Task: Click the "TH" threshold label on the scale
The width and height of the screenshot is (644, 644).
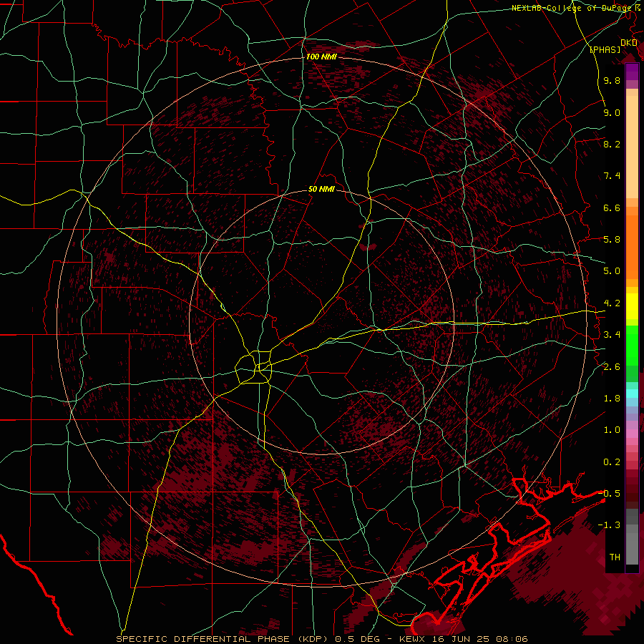Action: (615, 557)
